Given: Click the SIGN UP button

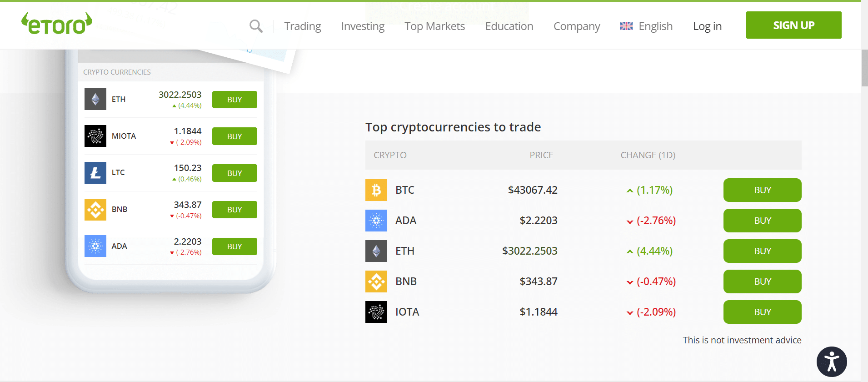Looking at the screenshot, I should pyautogui.click(x=794, y=25).
